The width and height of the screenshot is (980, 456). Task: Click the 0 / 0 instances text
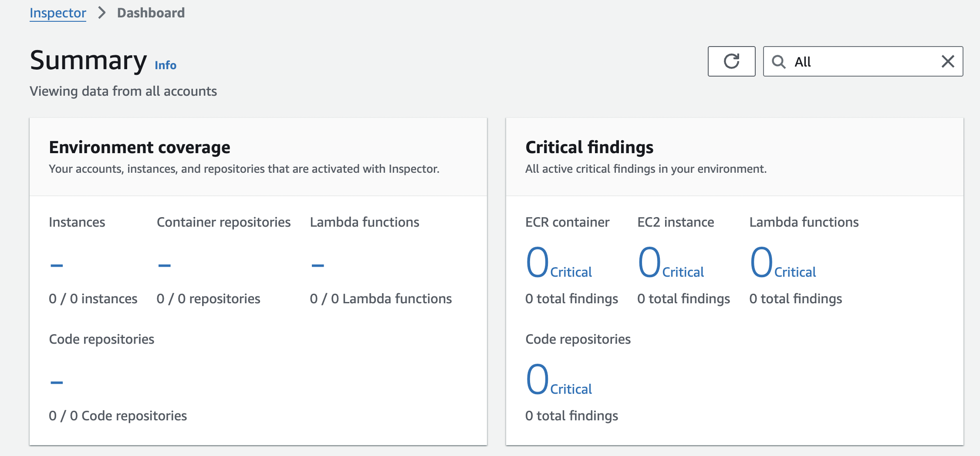(x=93, y=299)
